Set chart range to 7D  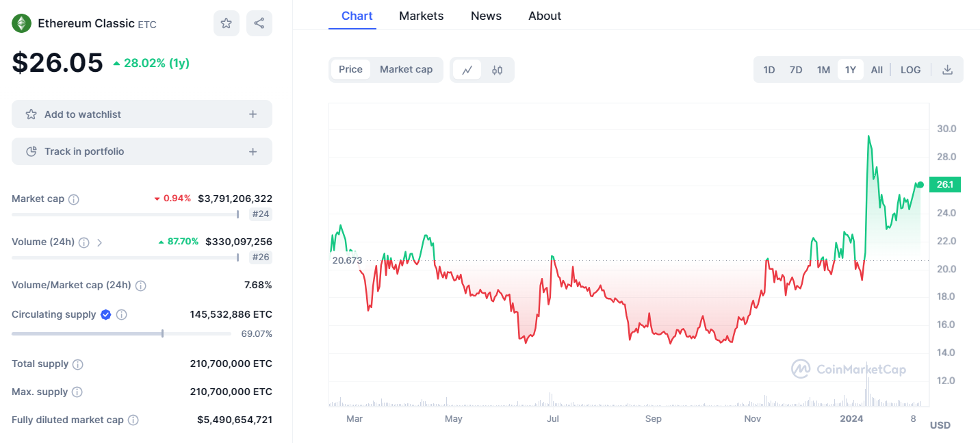[796, 70]
